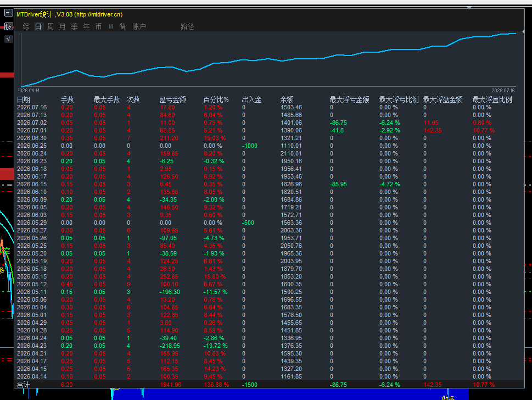Click chart start date 2026.04.14 label
This screenshot has height=400, width=532.
29,90
